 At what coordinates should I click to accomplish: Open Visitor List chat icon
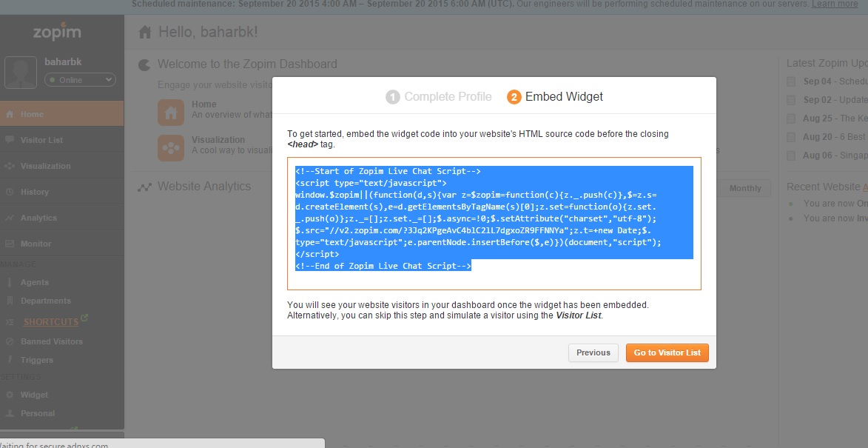pyautogui.click(x=10, y=140)
